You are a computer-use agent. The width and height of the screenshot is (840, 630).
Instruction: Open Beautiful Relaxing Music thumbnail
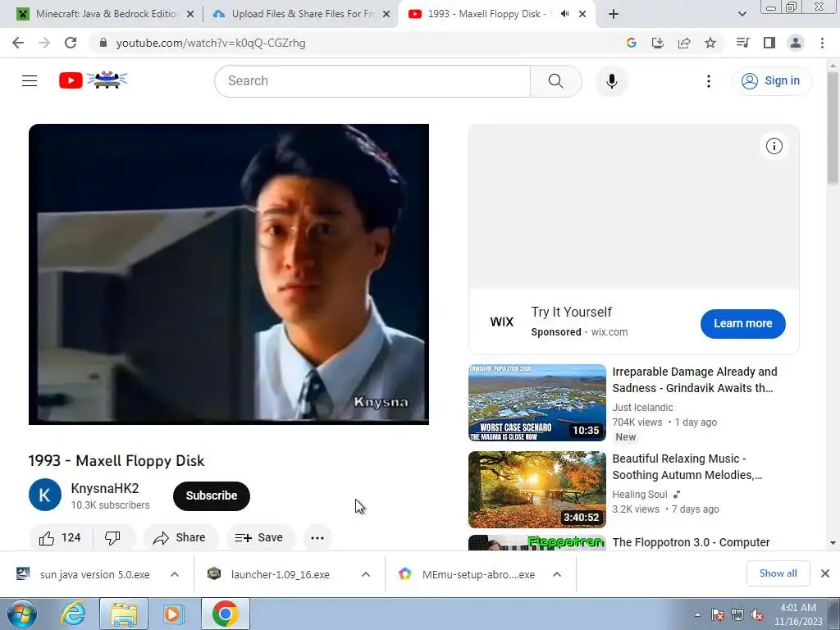pos(537,490)
